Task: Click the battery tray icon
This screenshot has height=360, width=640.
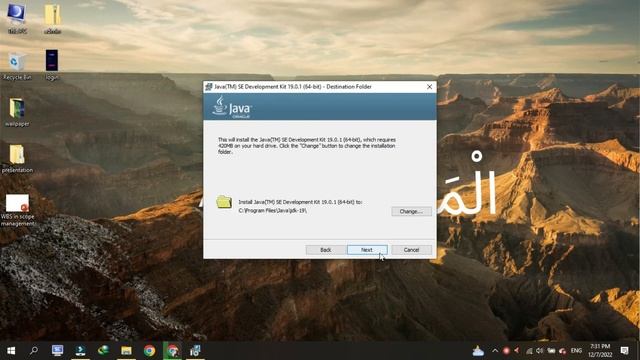Action: coord(551,351)
